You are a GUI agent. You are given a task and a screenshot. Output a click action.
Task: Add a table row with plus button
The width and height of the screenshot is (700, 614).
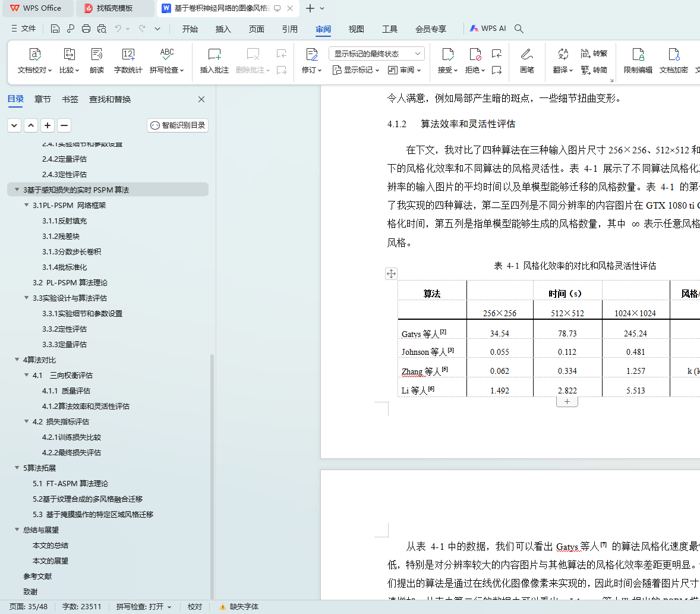click(x=567, y=402)
